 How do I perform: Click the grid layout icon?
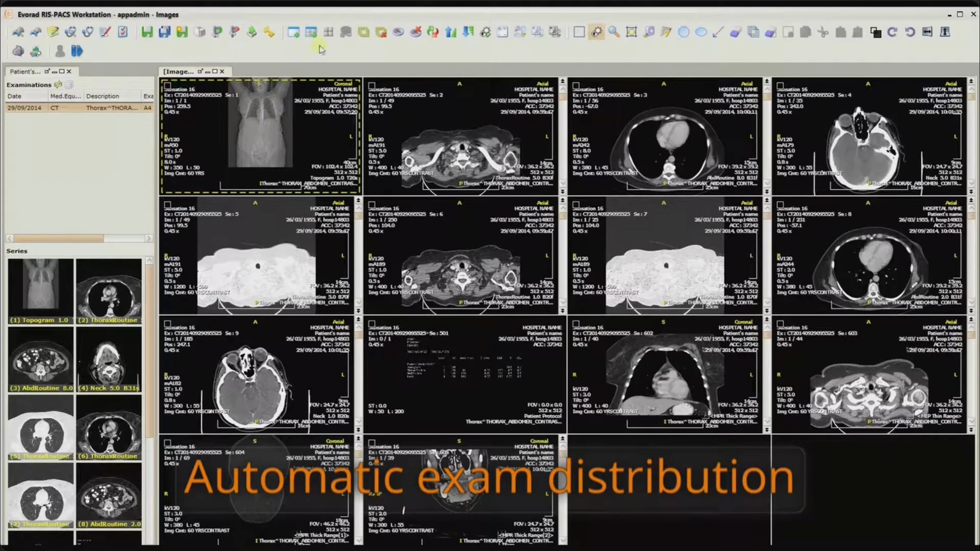[x=329, y=32]
